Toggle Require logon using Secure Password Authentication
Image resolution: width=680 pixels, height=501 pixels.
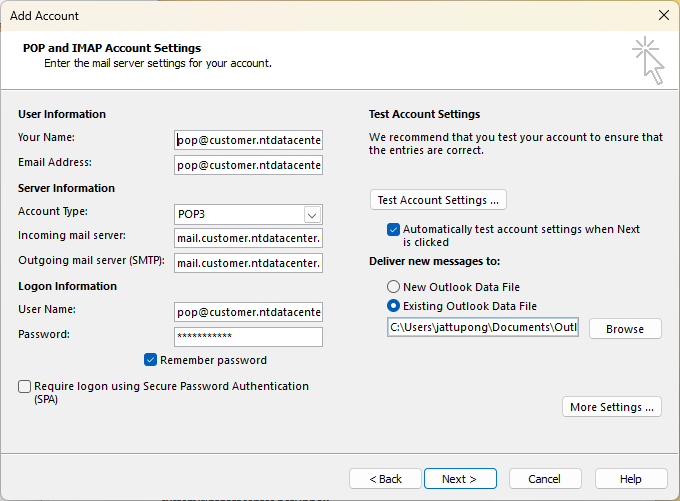pyautogui.click(x=24, y=386)
